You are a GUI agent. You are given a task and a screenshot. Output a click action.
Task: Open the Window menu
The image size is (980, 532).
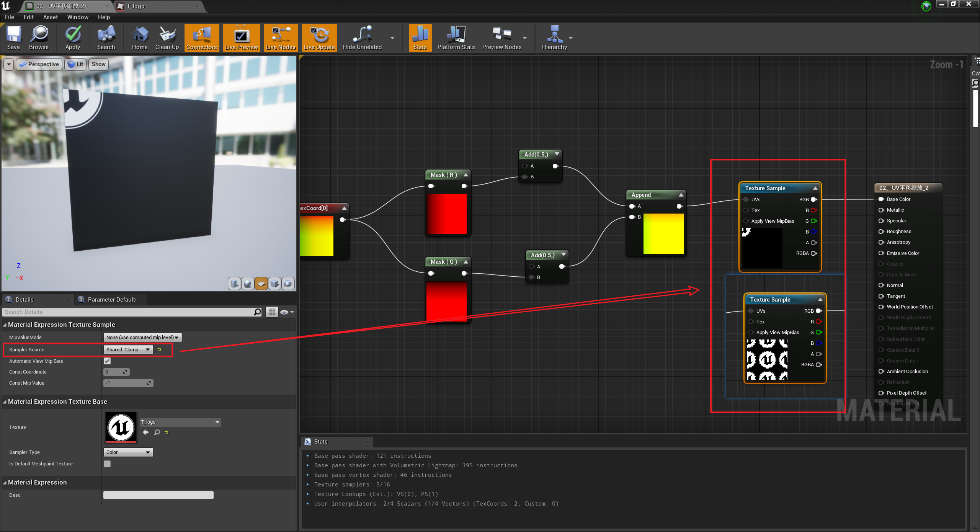77,17
